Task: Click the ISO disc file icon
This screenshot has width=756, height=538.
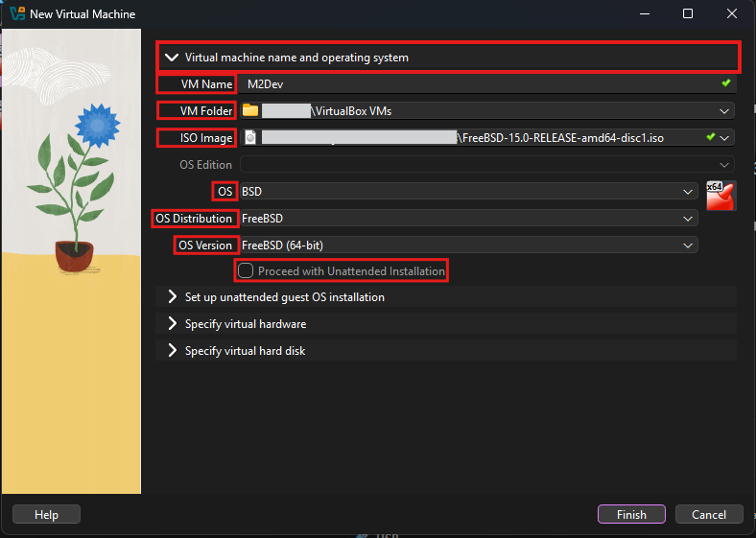Action: tap(250, 138)
